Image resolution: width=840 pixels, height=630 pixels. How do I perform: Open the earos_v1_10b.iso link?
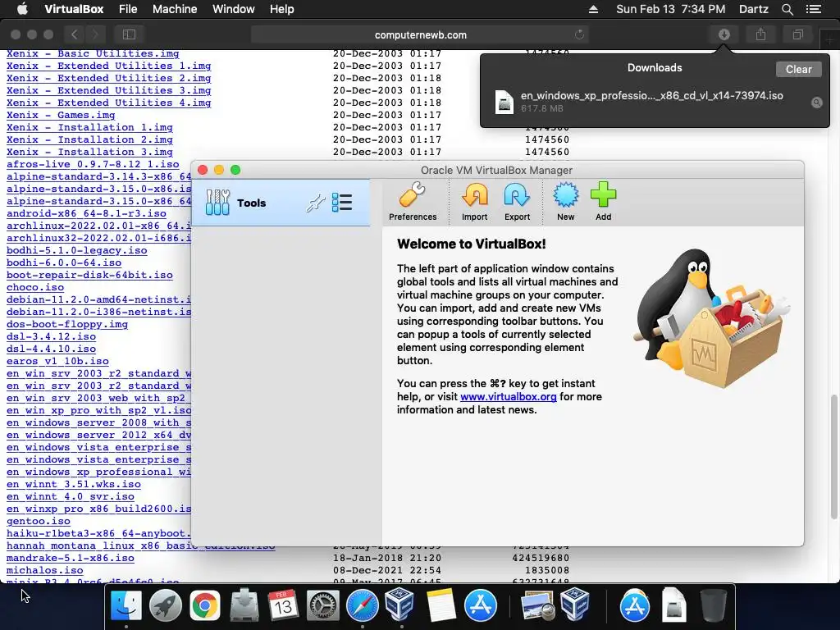click(x=57, y=362)
